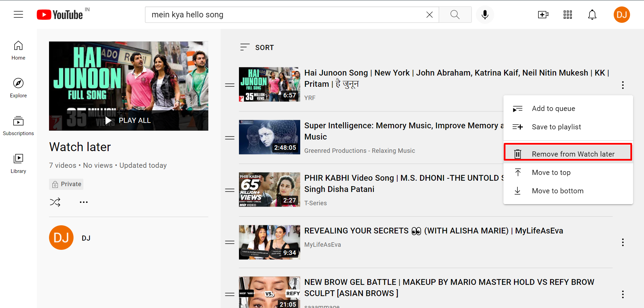Click drag handle of REVEALING YOUR SECRETS row

tap(230, 242)
